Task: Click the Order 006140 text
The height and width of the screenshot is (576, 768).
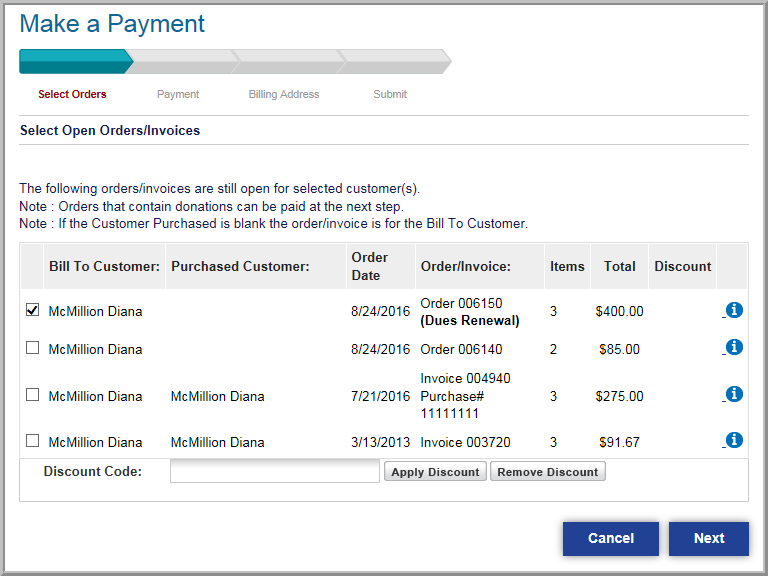Action: coord(461,349)
